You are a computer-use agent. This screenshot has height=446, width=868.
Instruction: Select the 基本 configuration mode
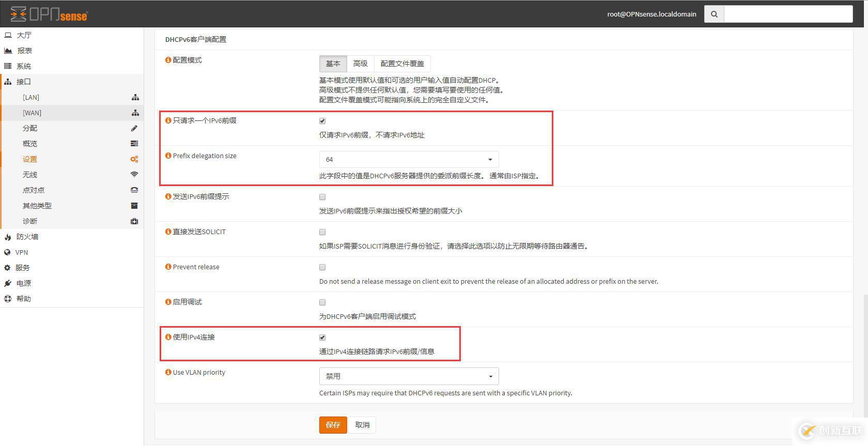(333, 64)
